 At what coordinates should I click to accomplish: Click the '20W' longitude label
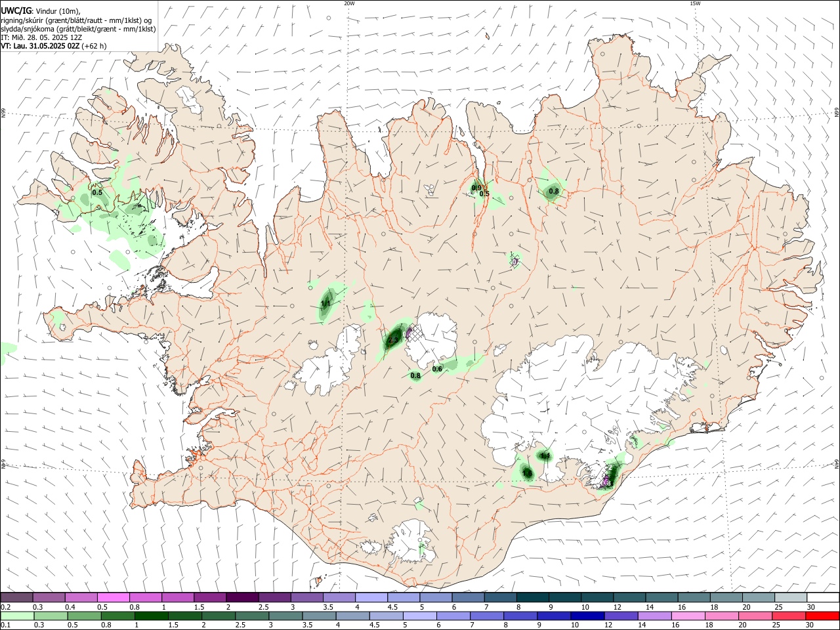(349, 3)
